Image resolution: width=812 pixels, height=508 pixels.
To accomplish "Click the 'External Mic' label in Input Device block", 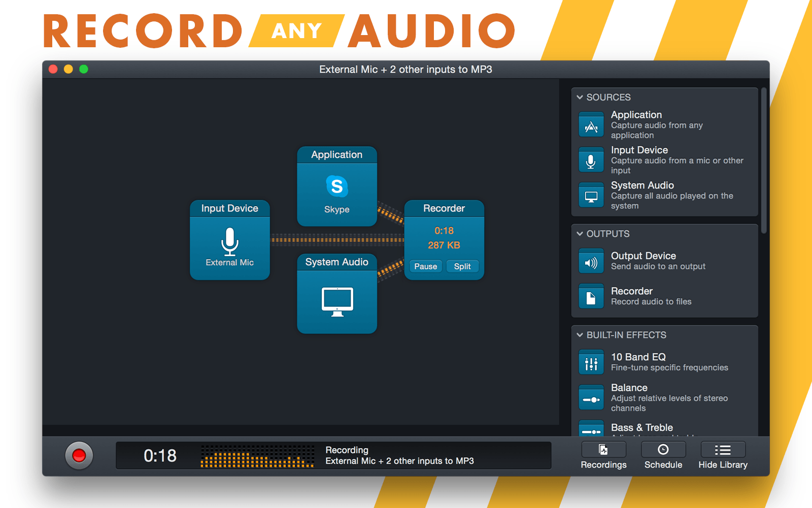I will pyautogui.click(x=230, y=263).
